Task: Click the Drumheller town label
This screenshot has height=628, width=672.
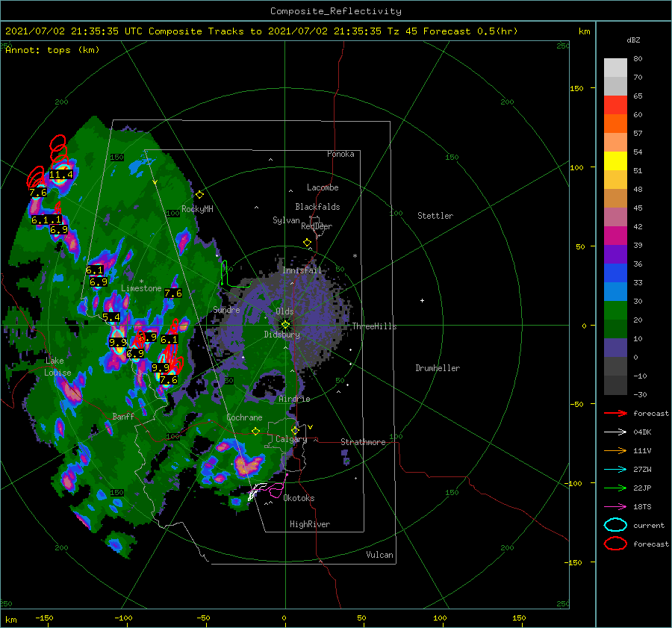Action: pyautogui.click(x=438, y=368)
